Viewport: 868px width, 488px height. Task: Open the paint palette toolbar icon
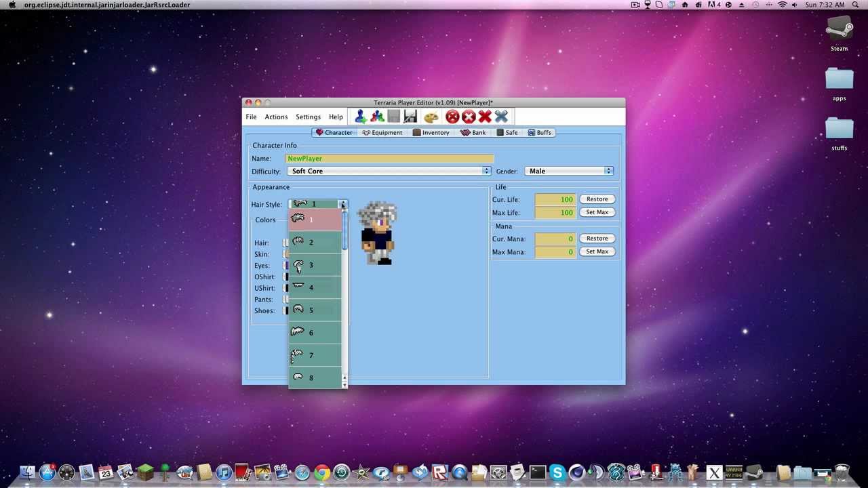point(431,117)
